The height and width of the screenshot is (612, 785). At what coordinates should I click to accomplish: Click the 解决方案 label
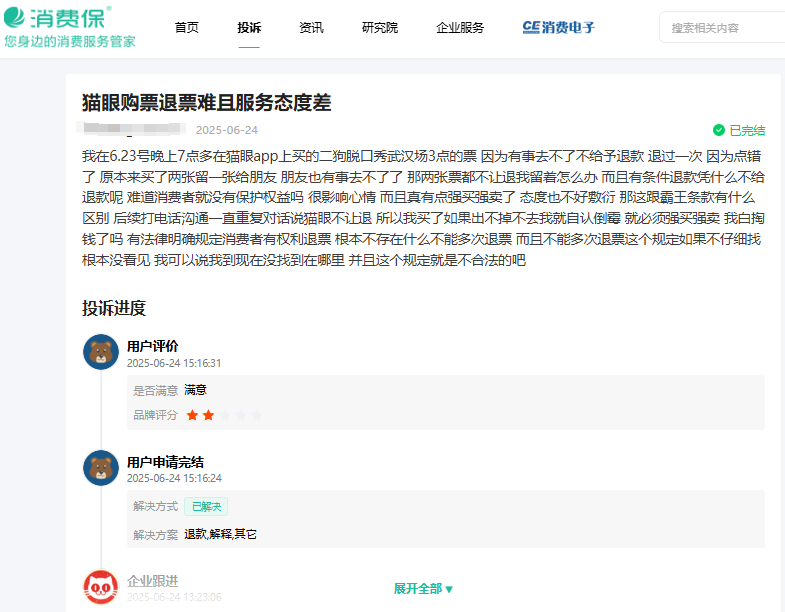pyautogui.click(x=155, y=535)
